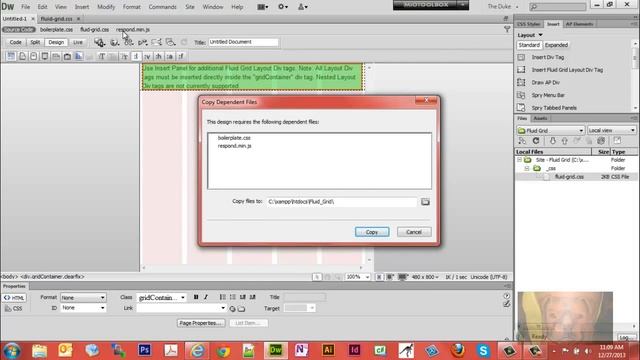Click Insert Fluid Grid Layout Div Tag
The width and height of the screenshot is (640, 360).
tap(567, 70)
